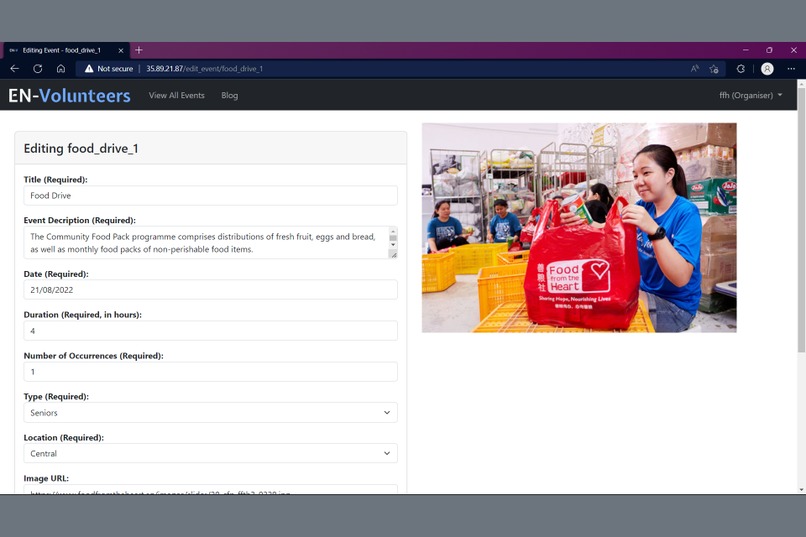The image size is (806, 537).
Task: Click the description textarea scroll up arrow
Action: (x=393, y=231)
